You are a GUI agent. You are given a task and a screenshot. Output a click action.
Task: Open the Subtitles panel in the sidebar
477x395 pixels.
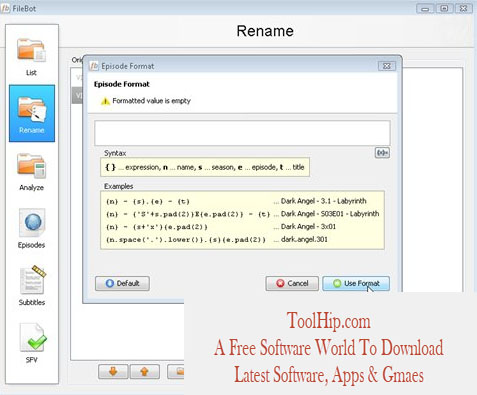click(32, 286)
